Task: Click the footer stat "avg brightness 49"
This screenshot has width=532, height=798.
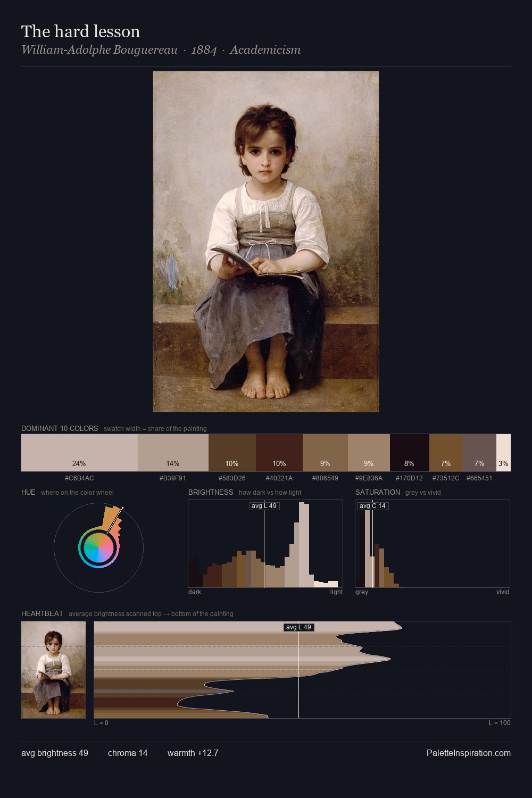Action: (x=55, y=753)
